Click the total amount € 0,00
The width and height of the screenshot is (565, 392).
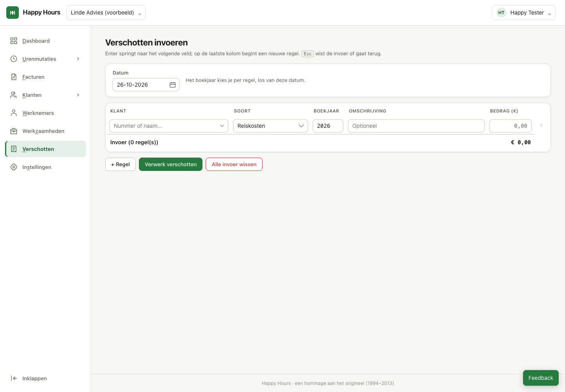tap(521, 142)
